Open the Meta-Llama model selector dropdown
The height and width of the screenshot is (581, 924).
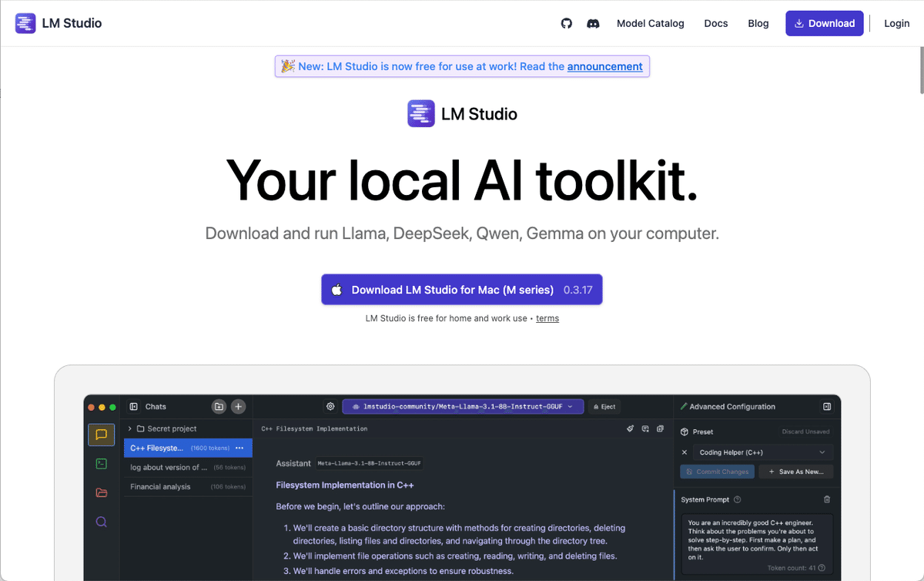(x=462, y=406)
